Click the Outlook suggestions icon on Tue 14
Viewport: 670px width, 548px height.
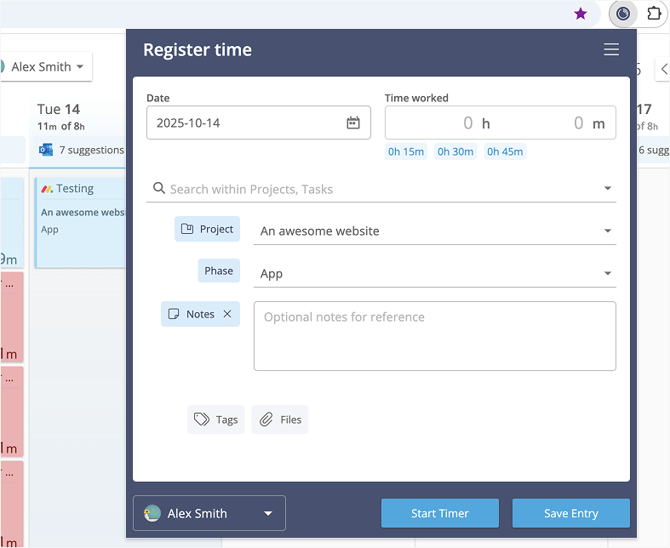[x=46, y=150]
